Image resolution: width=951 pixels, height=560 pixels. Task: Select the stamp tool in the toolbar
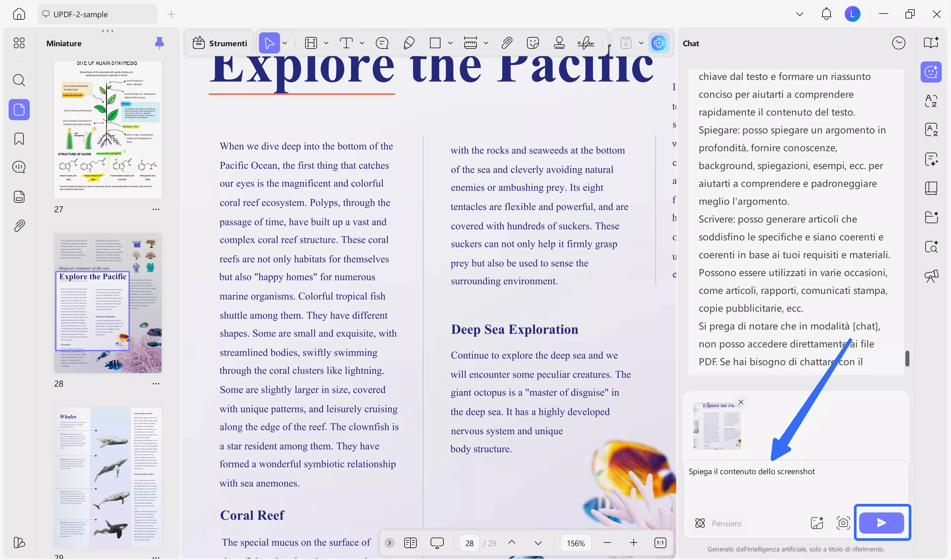point(559,43)
